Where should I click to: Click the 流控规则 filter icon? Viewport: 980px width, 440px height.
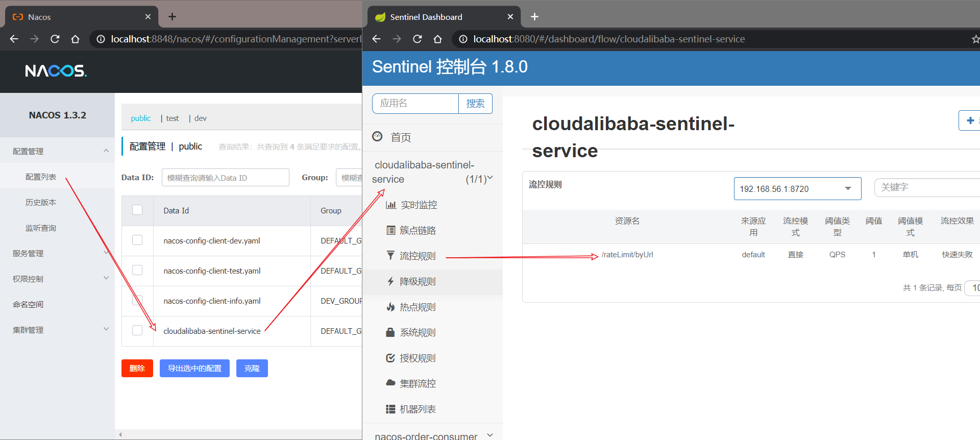390,255
